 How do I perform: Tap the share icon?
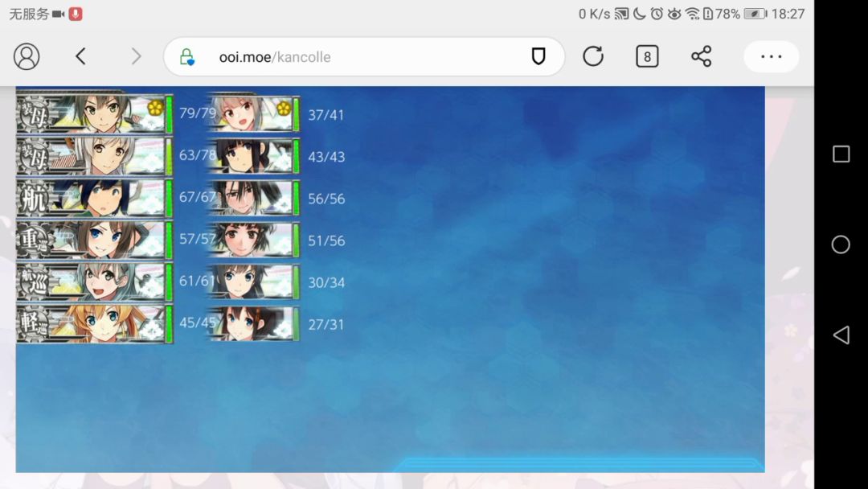click(x=701, y=56)
